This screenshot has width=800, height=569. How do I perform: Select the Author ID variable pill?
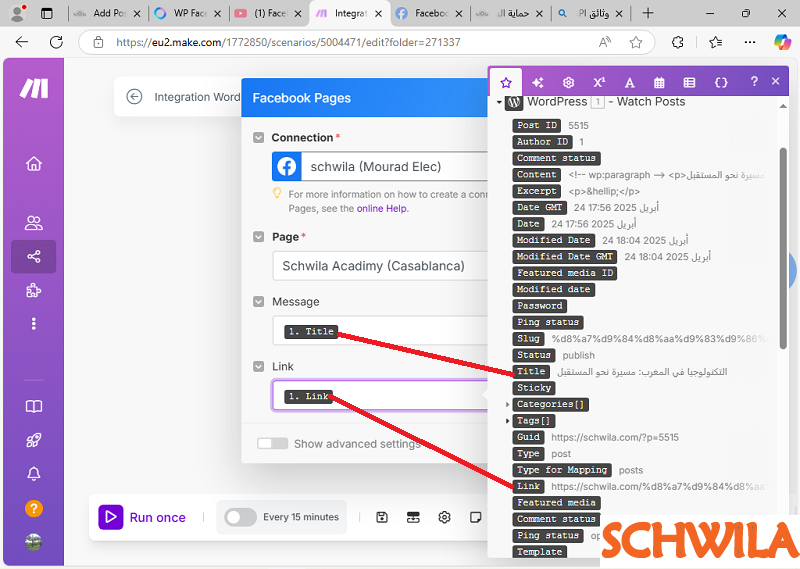(542, 142)
